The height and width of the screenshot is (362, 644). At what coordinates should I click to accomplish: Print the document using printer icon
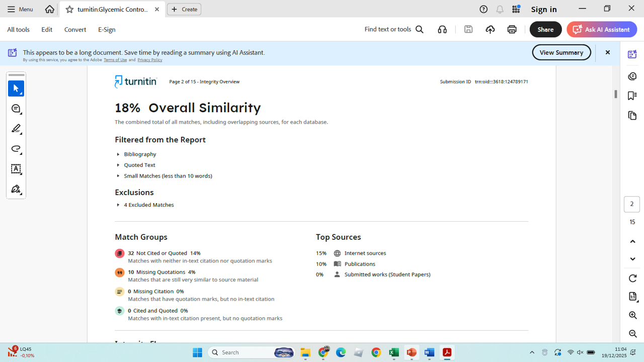coord(512,30)
